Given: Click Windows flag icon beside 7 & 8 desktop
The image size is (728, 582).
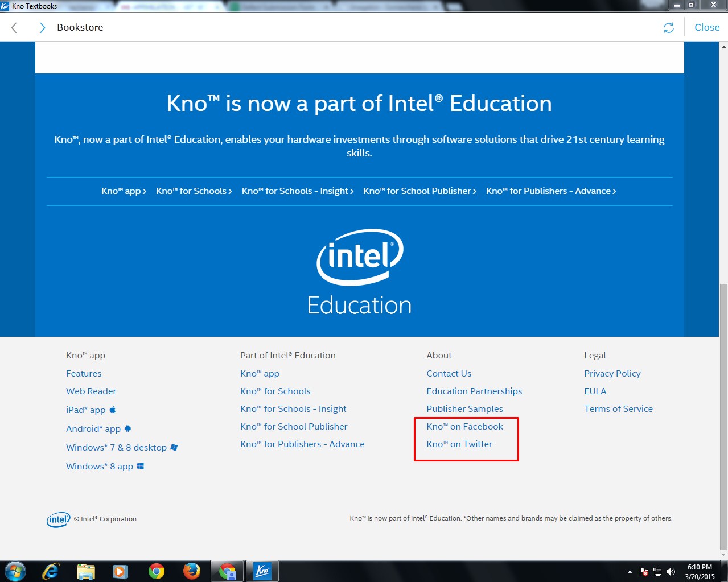Looking at the screenshot, I should click(174, 447).
